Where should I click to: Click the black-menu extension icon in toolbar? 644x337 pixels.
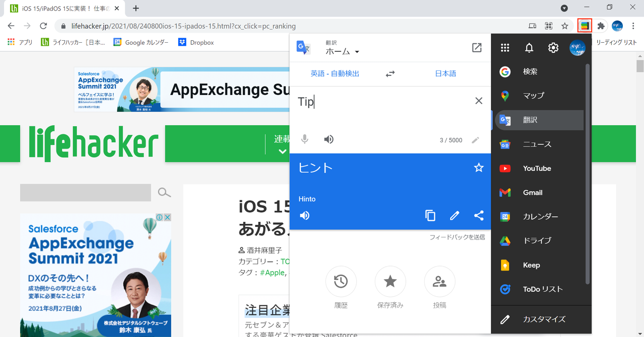585,26
